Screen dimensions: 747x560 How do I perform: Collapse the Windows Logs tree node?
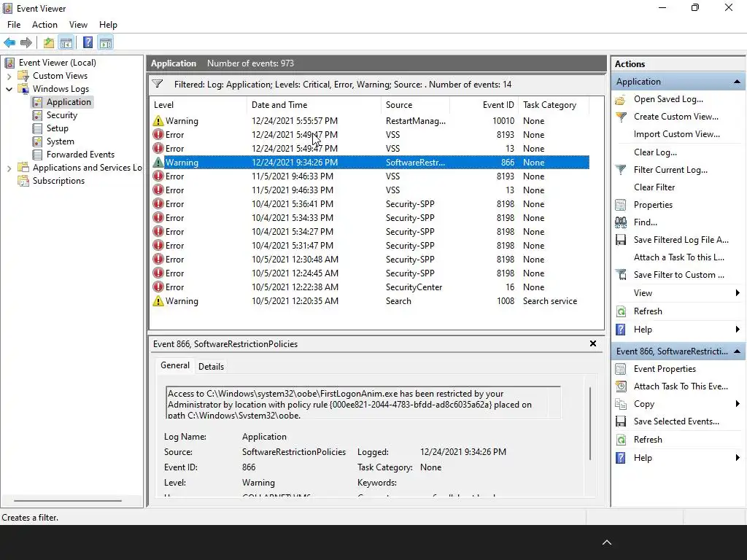point(9,89)
